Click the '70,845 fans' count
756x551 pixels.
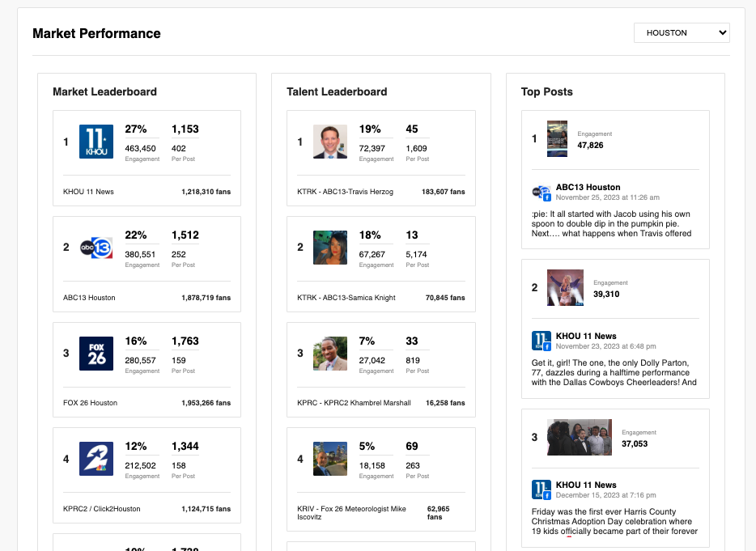445,298
